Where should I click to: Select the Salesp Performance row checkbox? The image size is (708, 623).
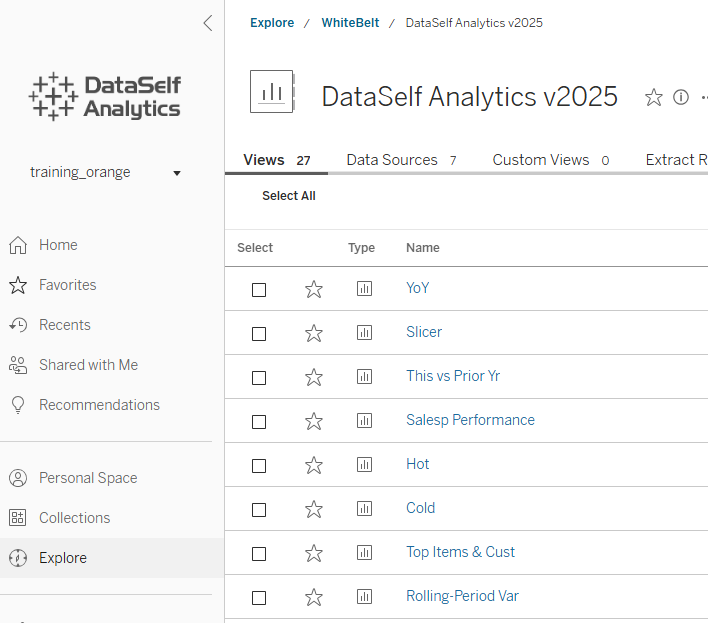point(259,422)
